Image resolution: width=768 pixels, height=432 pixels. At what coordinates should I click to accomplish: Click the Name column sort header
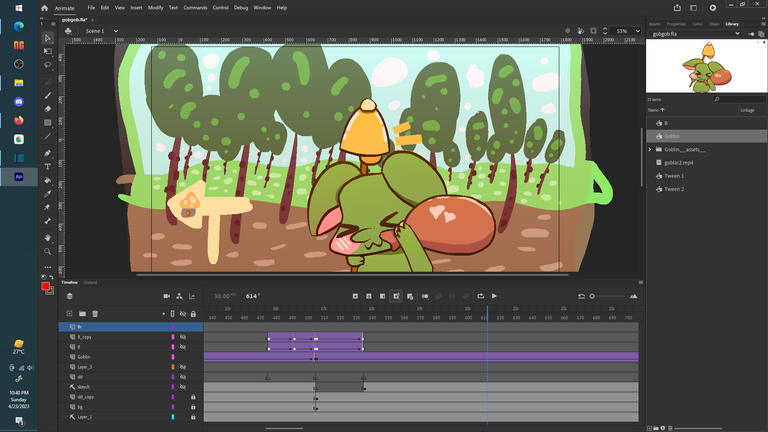tap(656, 110)
